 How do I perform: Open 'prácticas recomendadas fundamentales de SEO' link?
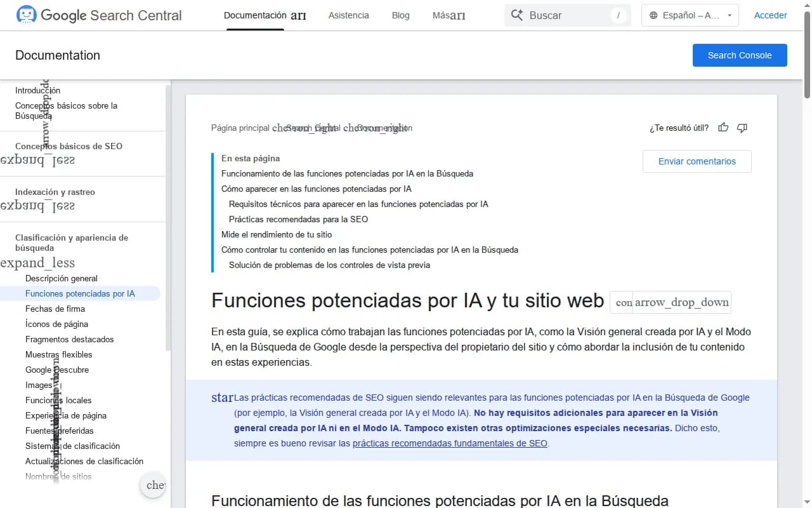(x=450, y=443)
